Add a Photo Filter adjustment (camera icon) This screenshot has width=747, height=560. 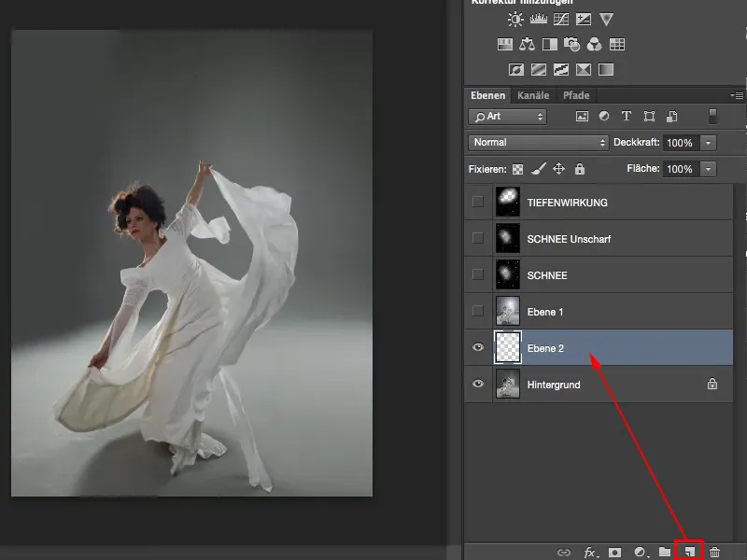[571, 44]
